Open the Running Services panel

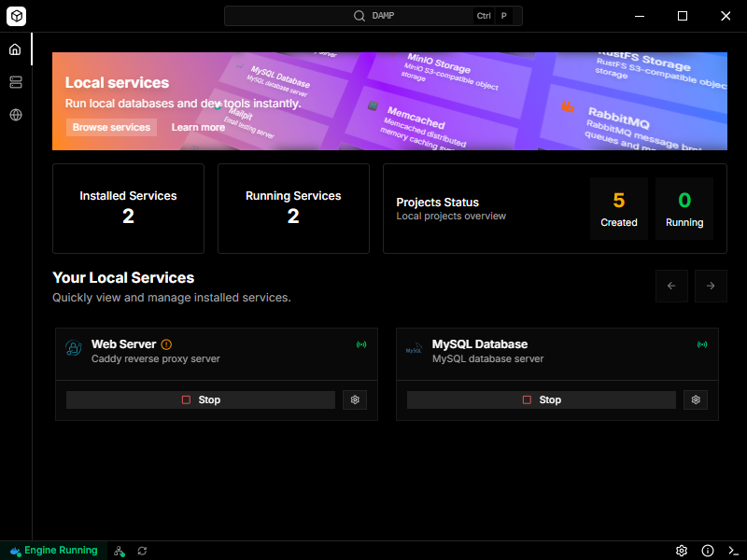(x=293, y=208)
